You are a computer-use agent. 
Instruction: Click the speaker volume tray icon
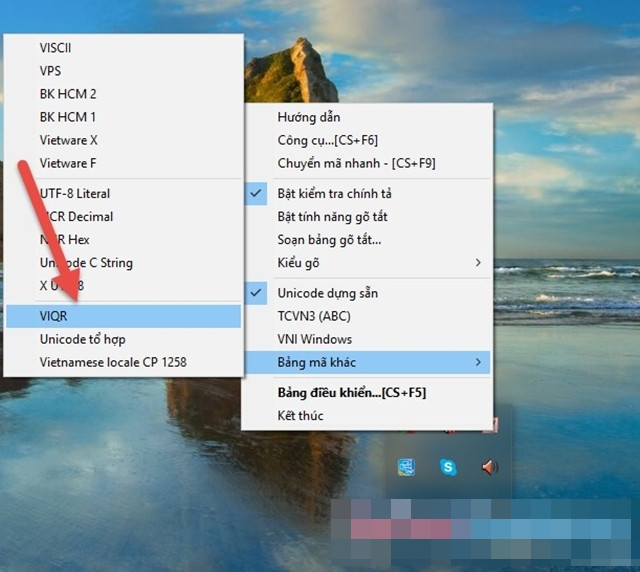[489, 467]
